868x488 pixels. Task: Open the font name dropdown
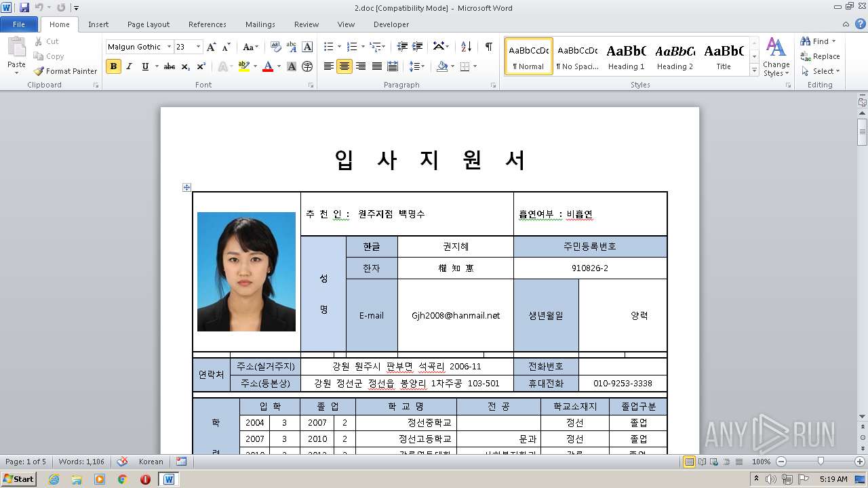point(169,47)
